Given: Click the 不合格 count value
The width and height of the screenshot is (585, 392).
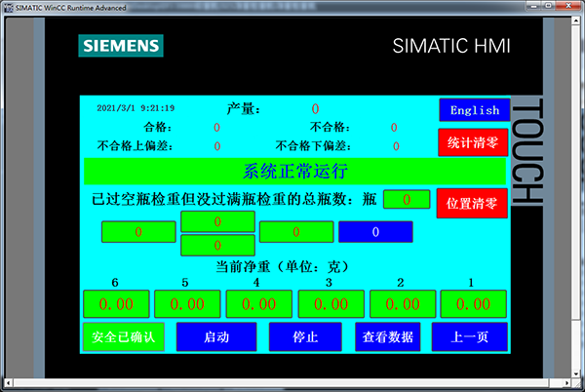Looking at the screenshot, I should pos(394,128).
